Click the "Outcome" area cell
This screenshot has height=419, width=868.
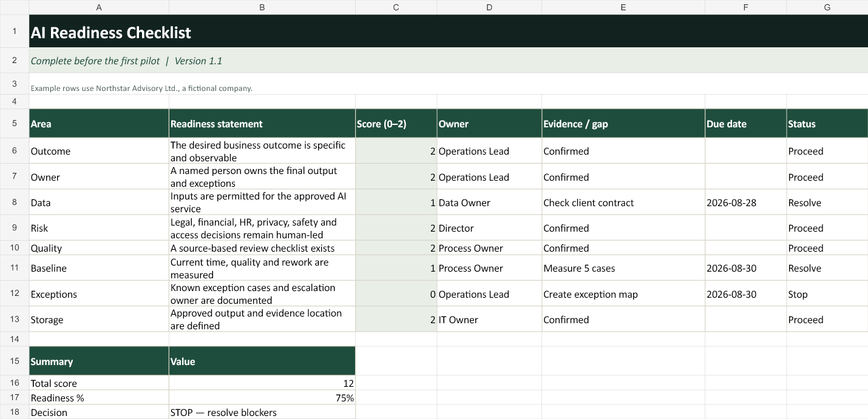click(x=99, y=151)
